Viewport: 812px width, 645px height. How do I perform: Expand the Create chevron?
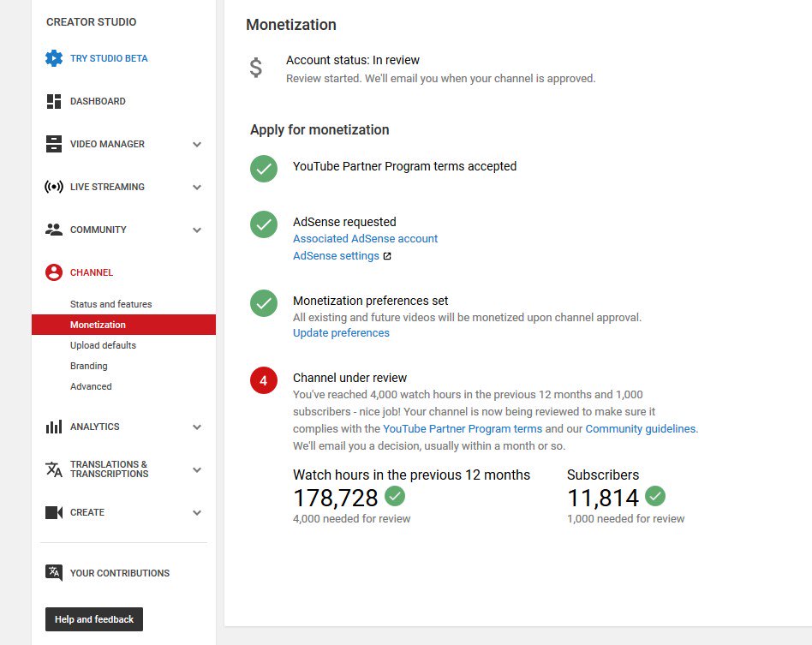click(x=197, y=513)
